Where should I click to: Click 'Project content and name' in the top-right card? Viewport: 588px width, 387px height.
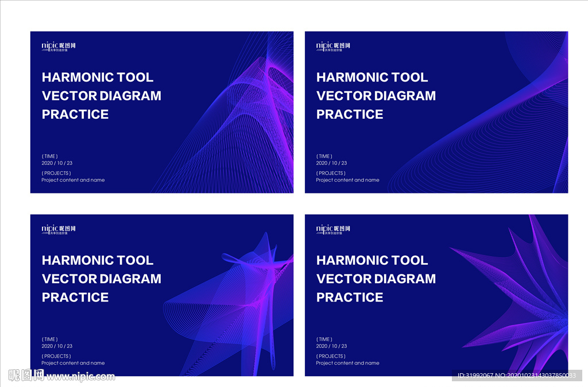pos(347,180)
